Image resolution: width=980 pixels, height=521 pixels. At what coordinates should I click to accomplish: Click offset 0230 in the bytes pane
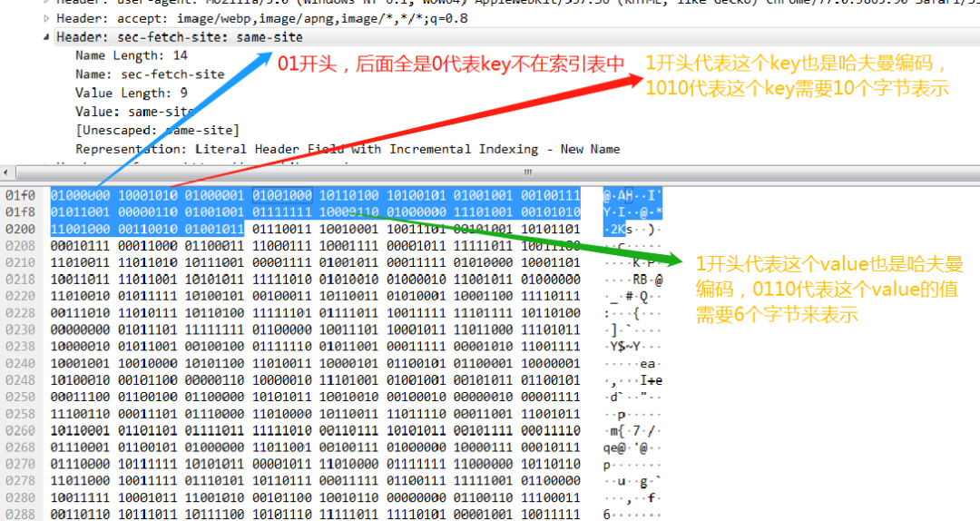pyautogui.click(x=20, y=330)
